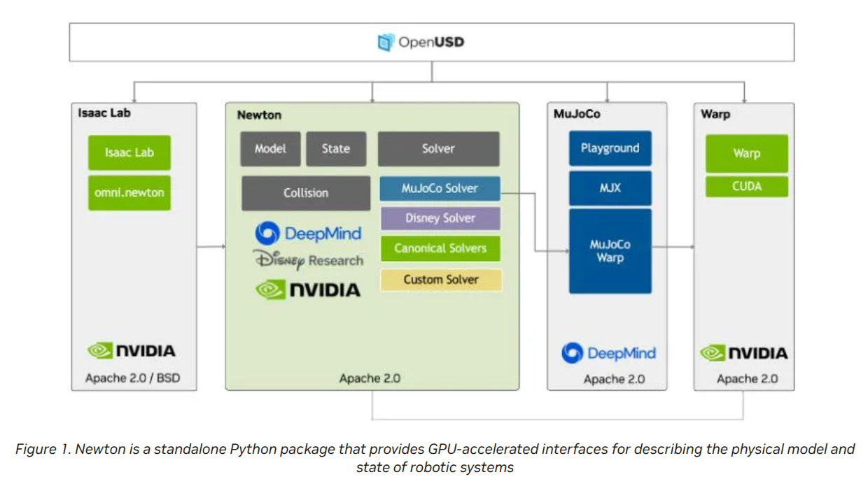Click the DeepMind logo inside Newton panel
This screenshot has height=486, width=868.
pyautogui.click(x=308, y=234)
